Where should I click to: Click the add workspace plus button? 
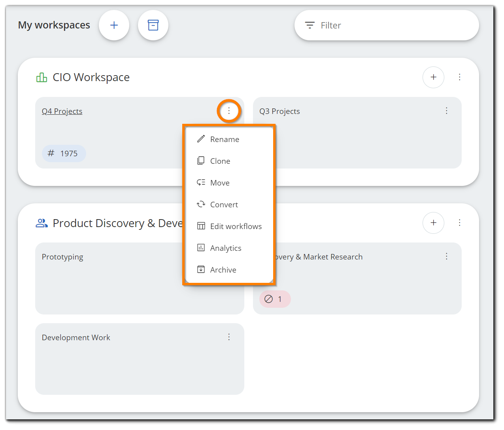pyautogui.click(x=114, y=25)
